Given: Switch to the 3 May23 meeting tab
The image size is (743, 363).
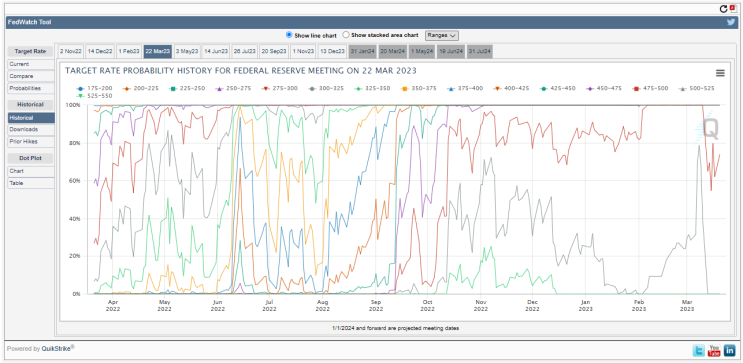Looking at the screenshot, I should tap(187, 51).
